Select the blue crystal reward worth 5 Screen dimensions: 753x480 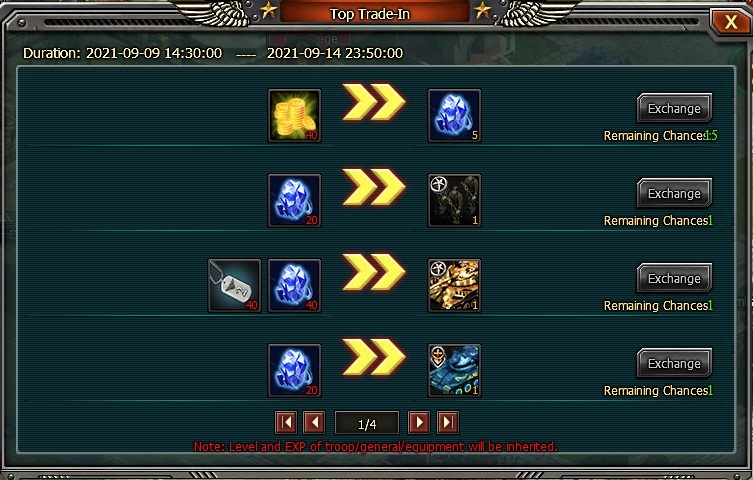454,116
